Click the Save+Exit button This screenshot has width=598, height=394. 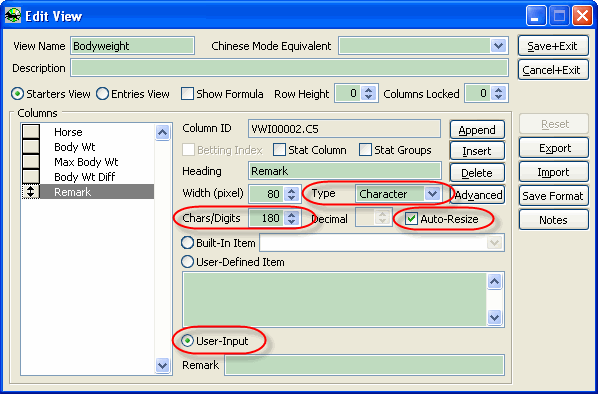coord(553,46)
